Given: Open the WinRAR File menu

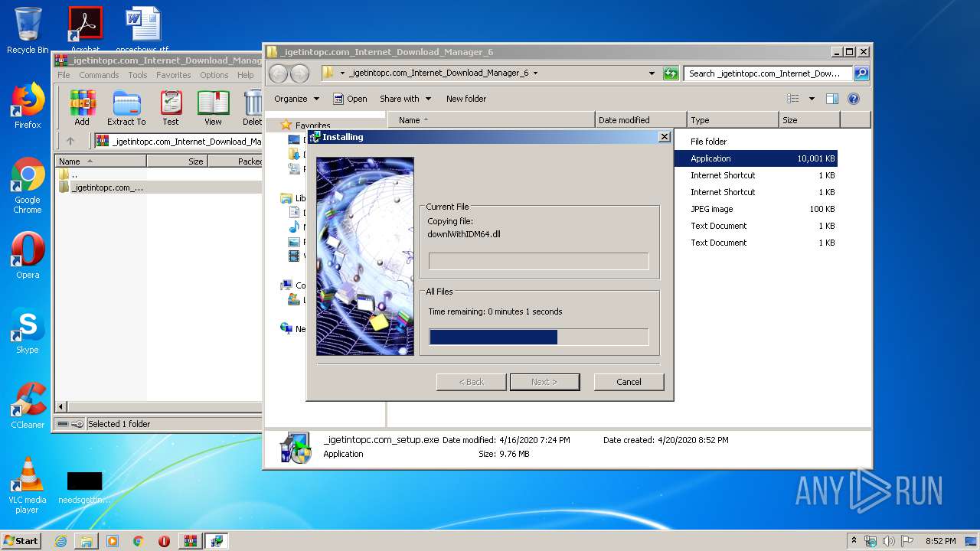Looking at the screenshot, I should coord(64,75).
